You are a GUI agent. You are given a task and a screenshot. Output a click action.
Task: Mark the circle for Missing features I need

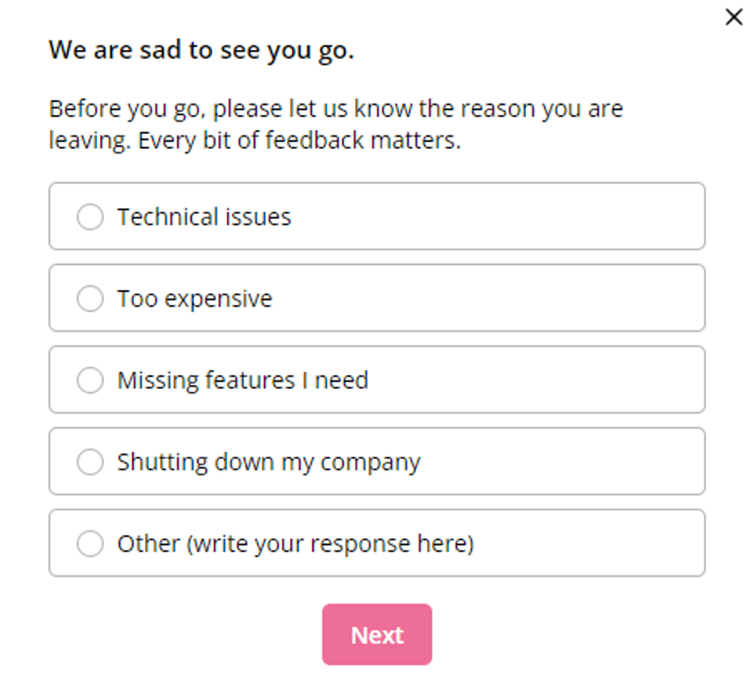tap(90, 380)
